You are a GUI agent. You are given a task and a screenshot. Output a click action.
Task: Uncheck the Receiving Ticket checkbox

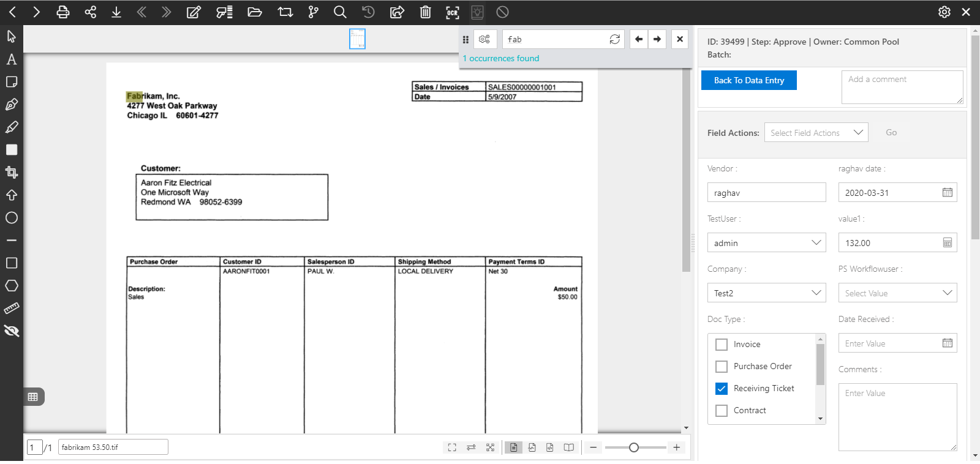click(722, 389)
